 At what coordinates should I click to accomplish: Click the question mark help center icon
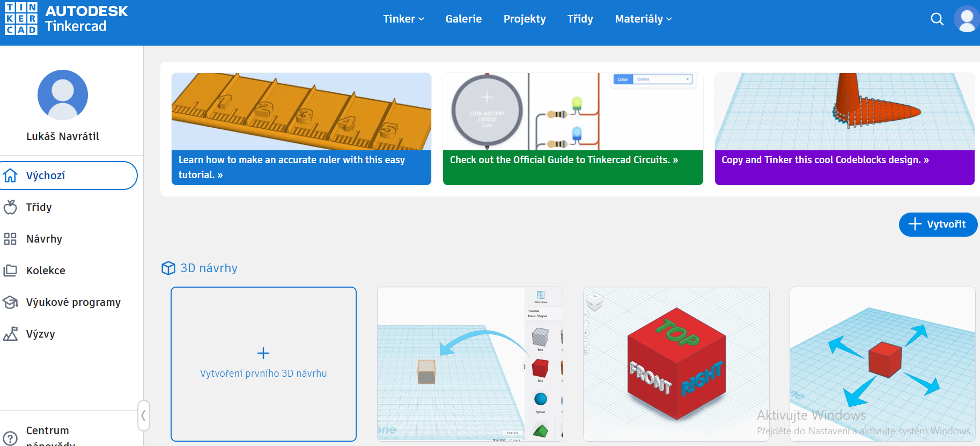[x=10, y=438]
